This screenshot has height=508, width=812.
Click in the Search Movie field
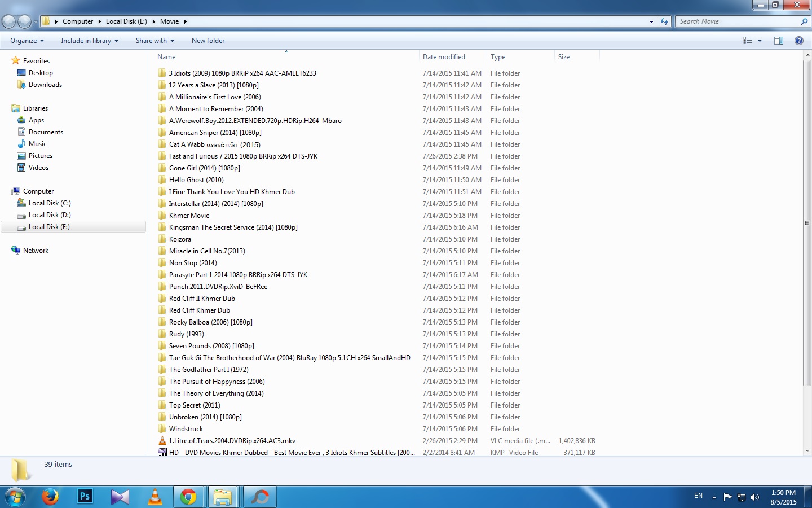tap(737, 21)
